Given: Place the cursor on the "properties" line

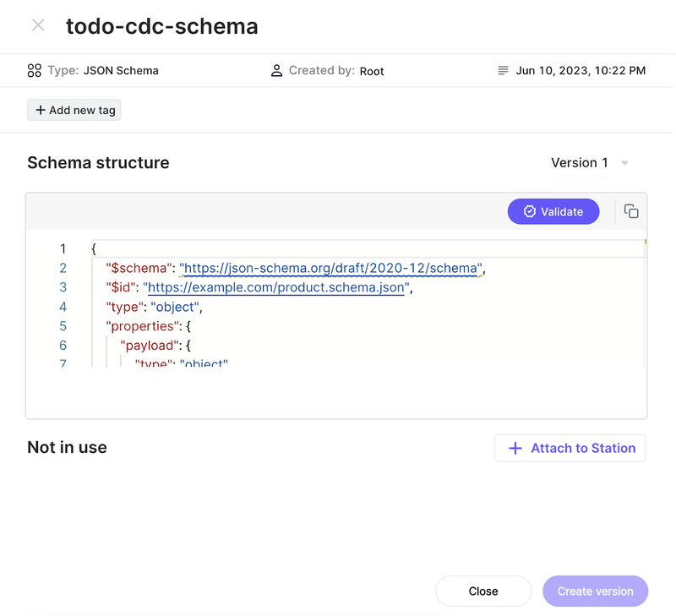Looking at the screenshot, I should 141,325.
